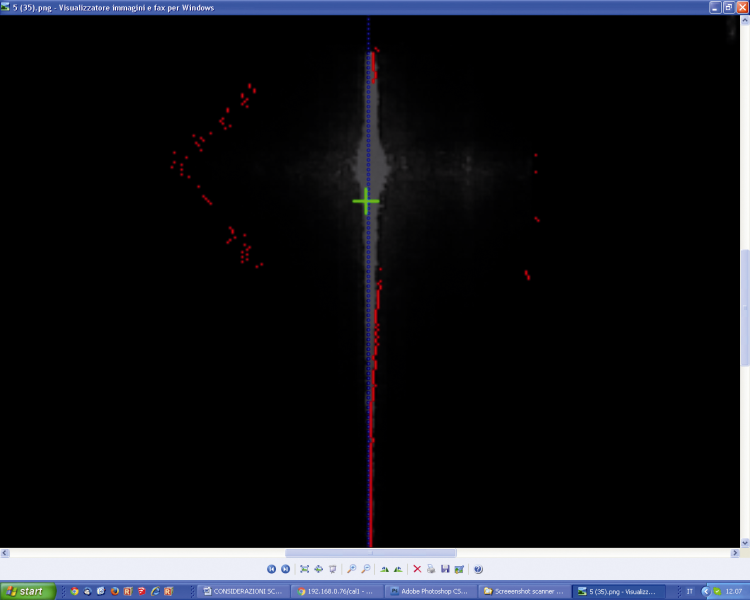This screenshot has width=750, height=600.
Task: Open image for editing
Action: pos(459,569)
